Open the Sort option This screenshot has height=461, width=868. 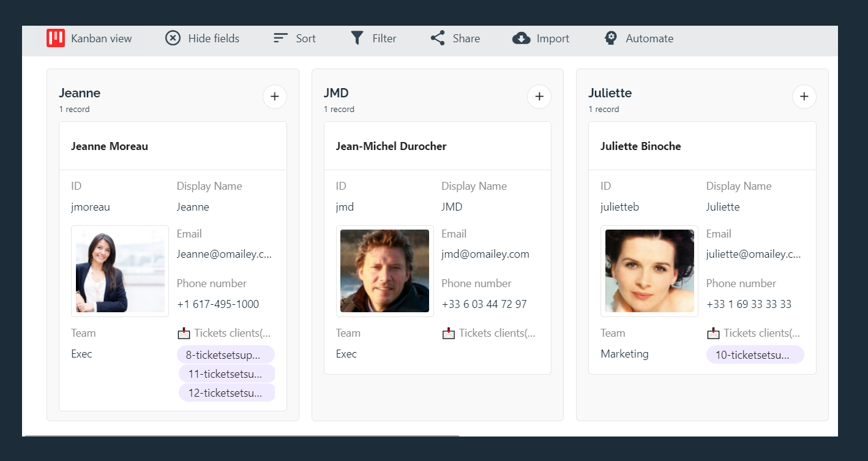306,39
